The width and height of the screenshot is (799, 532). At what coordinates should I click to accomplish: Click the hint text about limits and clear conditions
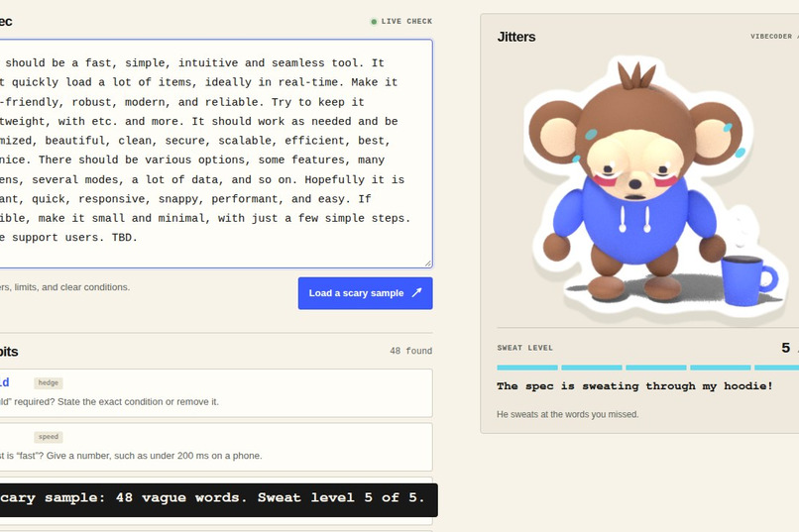click(64, 287)
